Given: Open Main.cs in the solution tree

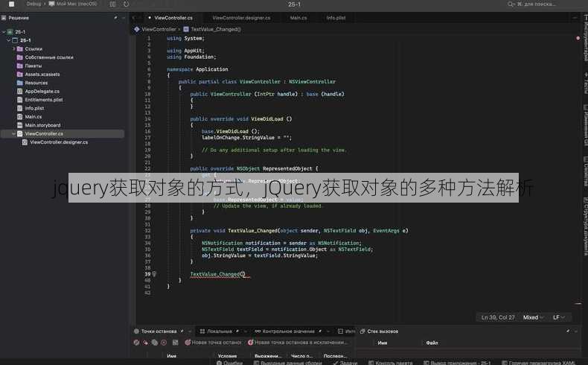Looking at the screenshot, I should click(x=29, y=117).
